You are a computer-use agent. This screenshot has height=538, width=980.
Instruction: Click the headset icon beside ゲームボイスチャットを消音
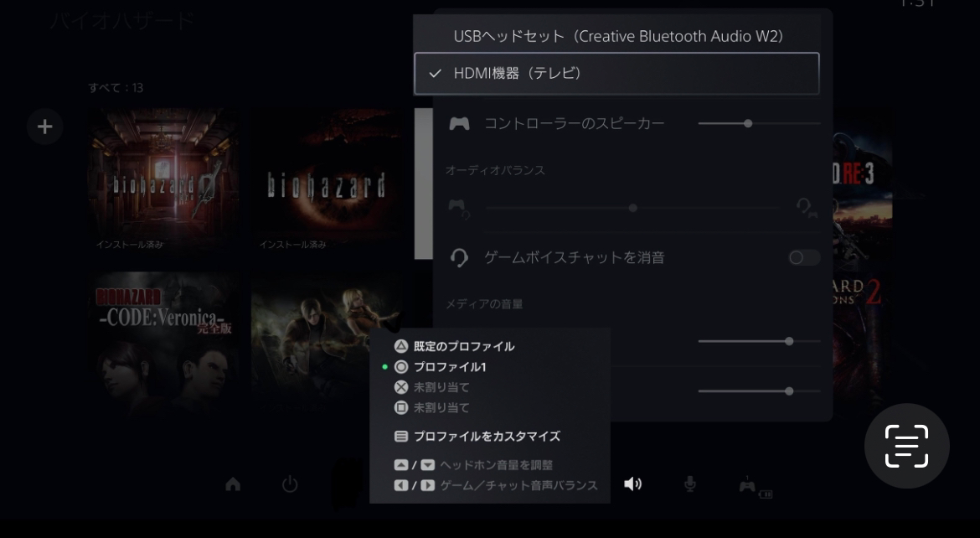[x=459, y=257]
